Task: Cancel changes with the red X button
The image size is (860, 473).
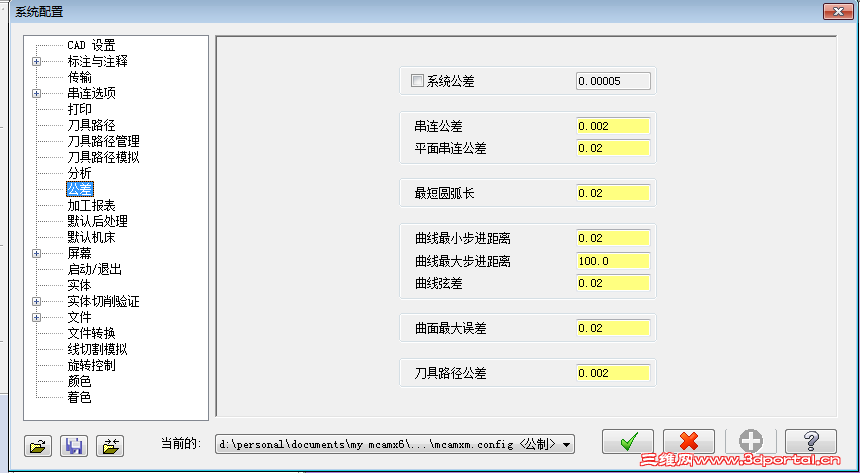Action: (689, 441)
